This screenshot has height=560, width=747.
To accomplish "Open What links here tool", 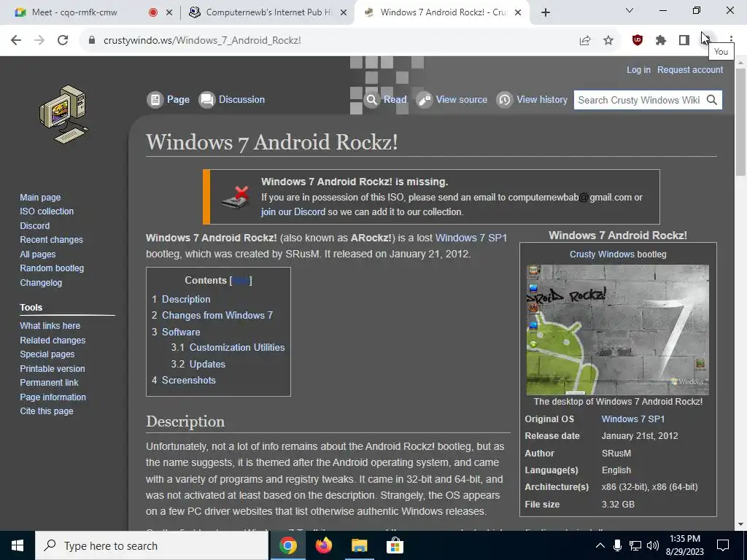I will (x=50, y=326).
